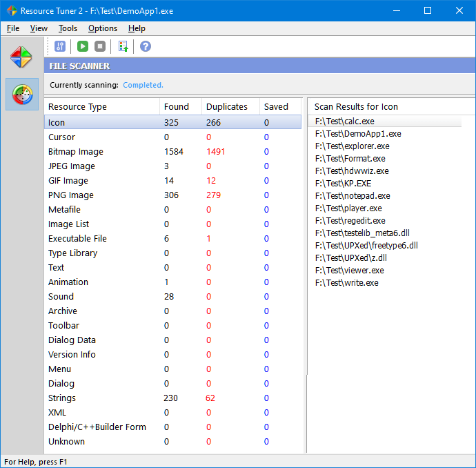
Task: Select the Unknown resource row
Action: [172, 442]
